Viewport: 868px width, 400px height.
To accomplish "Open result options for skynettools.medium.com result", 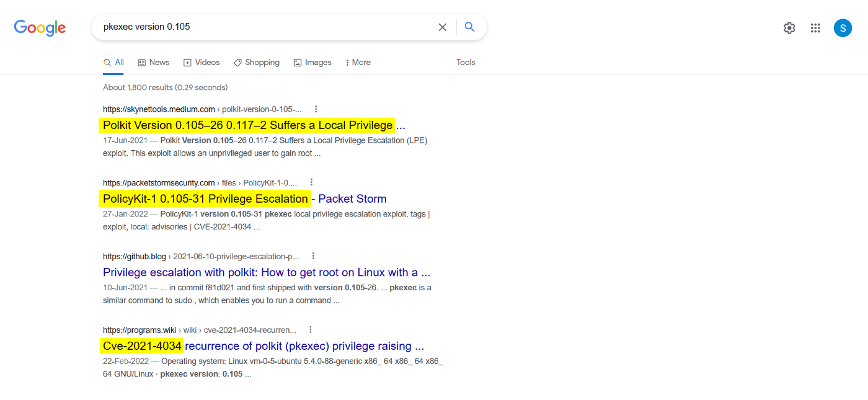I will tap(316, 108).
